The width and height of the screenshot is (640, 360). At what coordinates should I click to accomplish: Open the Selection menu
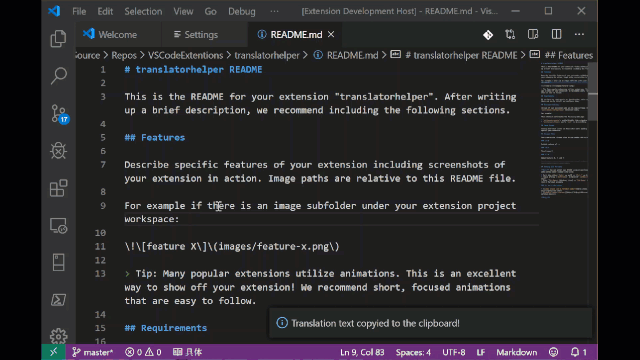pyautogui.click(x=143, y=11)
